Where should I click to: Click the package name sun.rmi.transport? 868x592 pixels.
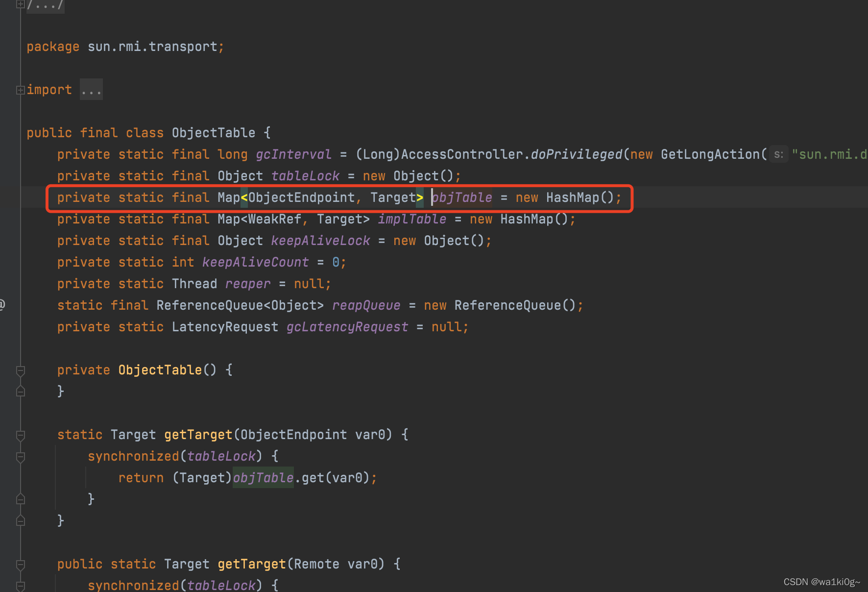click(x=152, y=47)
